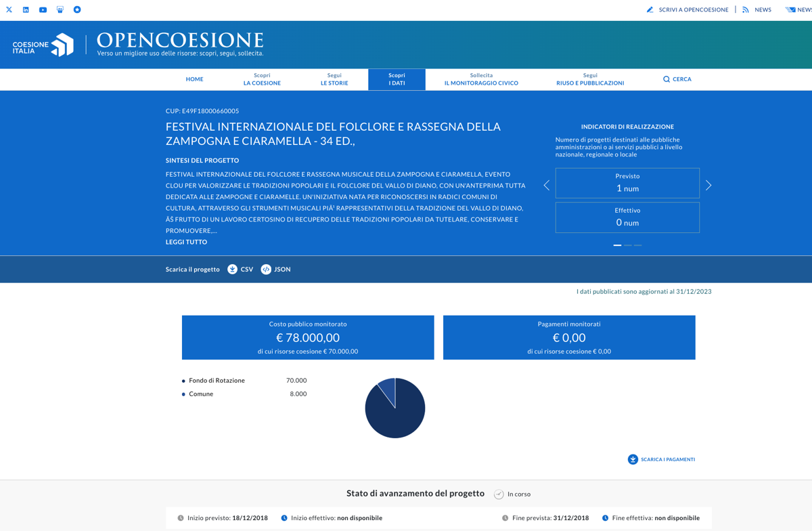Download project as CSV

pyautogui.click(x=240, y=270)
